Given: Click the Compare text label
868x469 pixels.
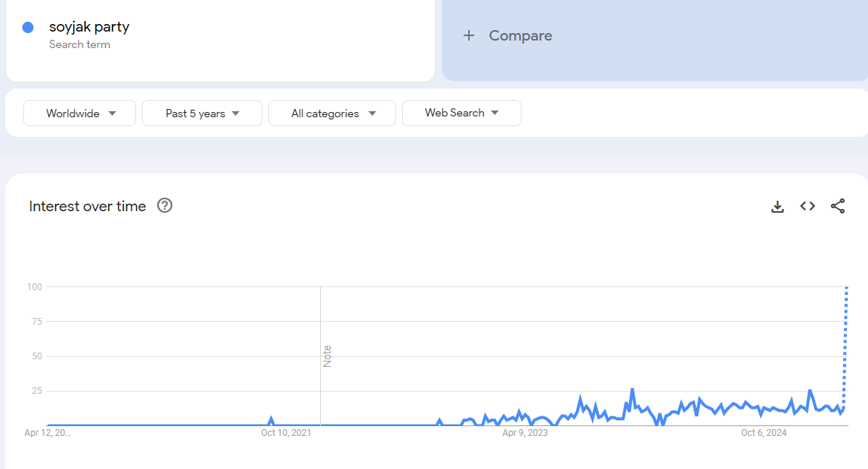Looking at the screenshot, I should click(x=520, y=35).
